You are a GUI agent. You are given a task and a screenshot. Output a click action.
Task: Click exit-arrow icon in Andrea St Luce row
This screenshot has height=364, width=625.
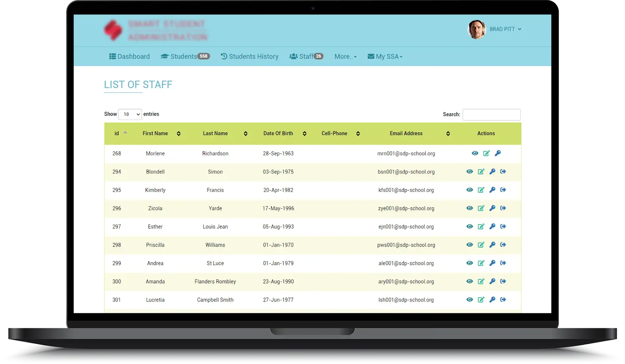pos(503,263)
